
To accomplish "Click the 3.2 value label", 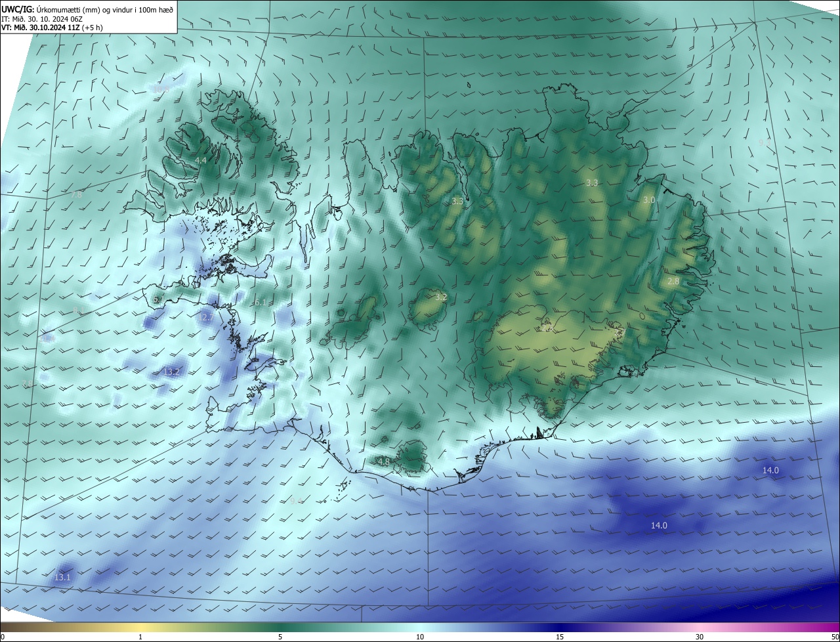I will 441,297.
